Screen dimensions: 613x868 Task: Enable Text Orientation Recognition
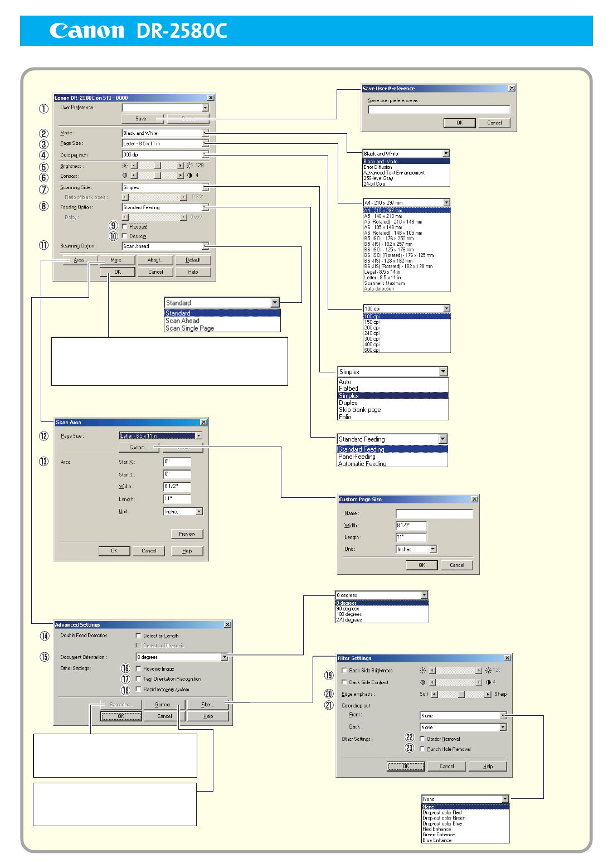pyautogui.click(x=138, y=679)
